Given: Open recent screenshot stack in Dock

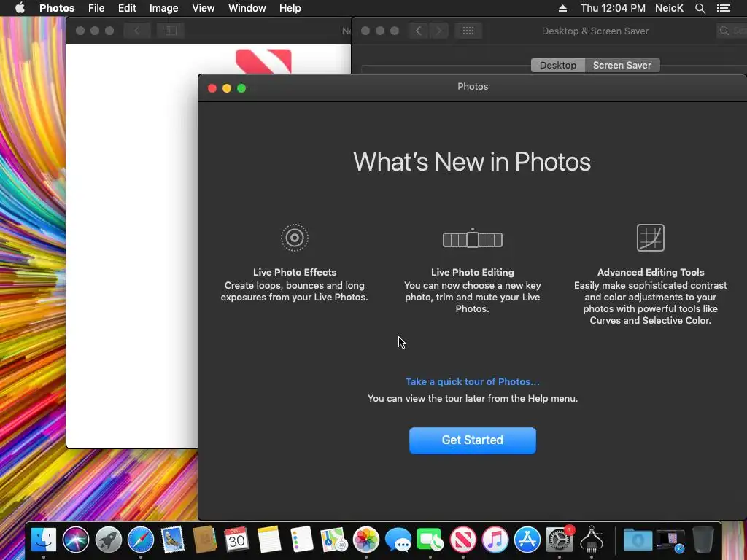Looking at the screenshot, I should pyautogui.click(x=671, y=540).
